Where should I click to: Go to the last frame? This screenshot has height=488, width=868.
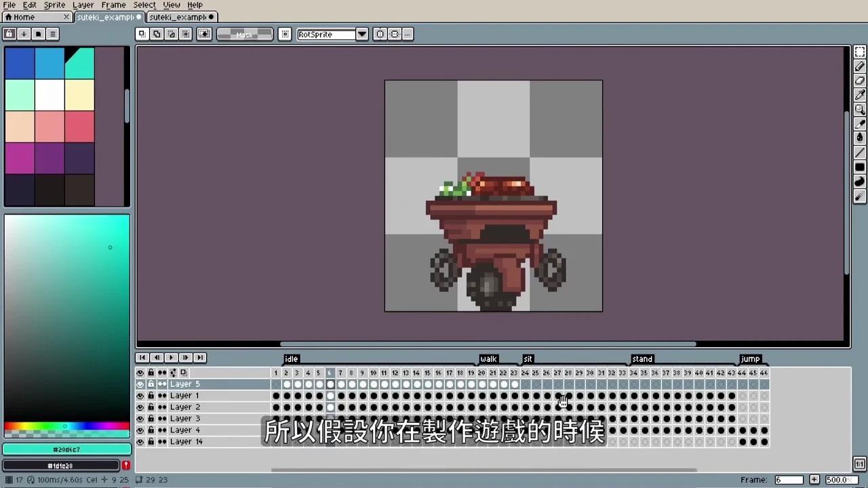tap(199, 358)
